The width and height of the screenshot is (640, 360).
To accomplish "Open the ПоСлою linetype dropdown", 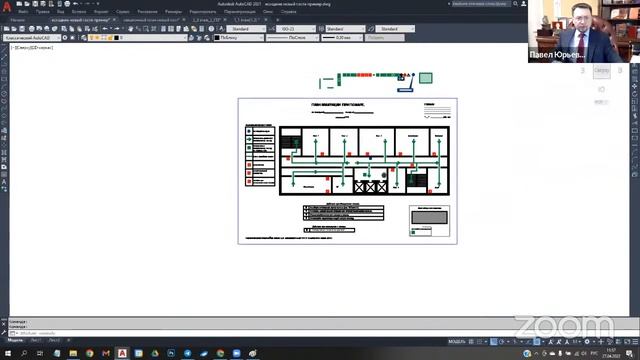I will click(x=292, y=38).
